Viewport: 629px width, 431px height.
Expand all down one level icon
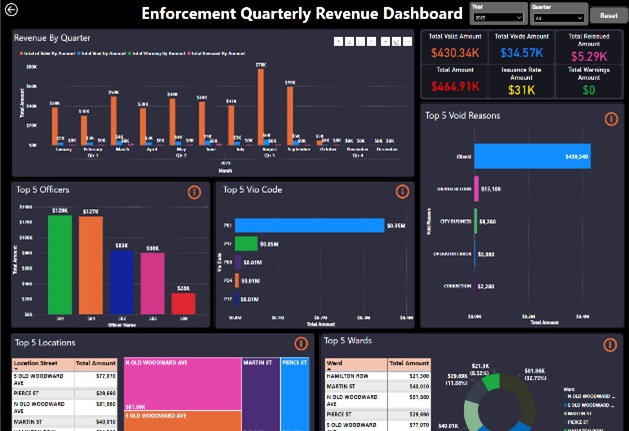(371, 41)
